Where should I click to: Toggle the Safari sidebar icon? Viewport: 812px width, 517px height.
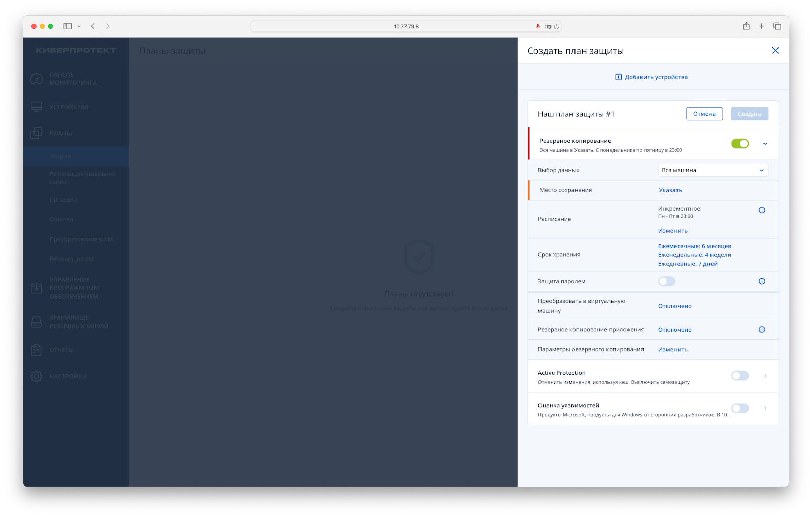click(x=67, y=26)
